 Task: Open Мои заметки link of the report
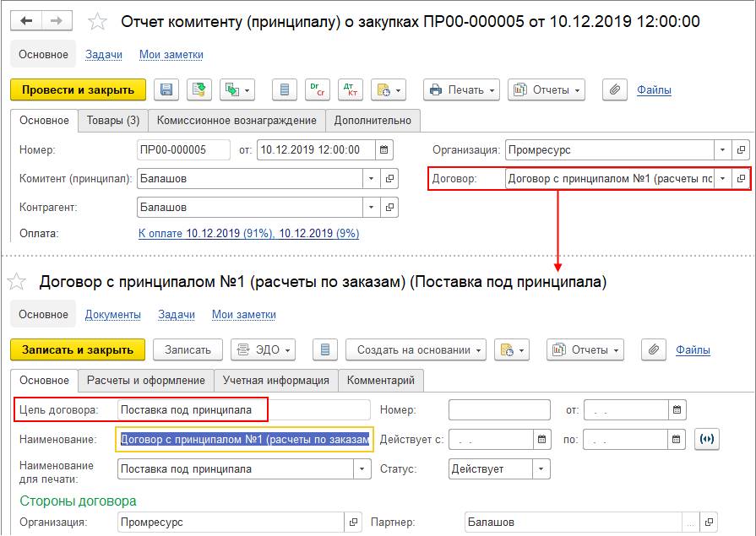pos(171,55)
